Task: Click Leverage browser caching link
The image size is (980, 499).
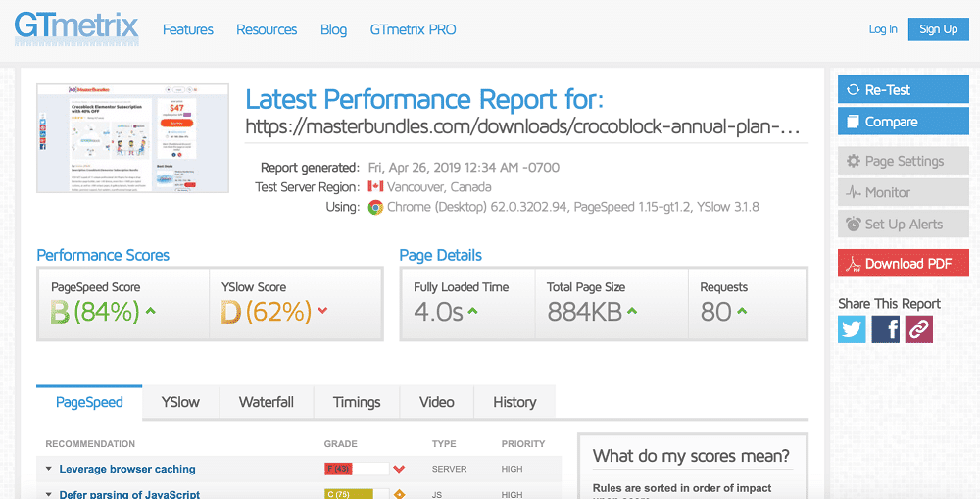Action: point(127,469)
